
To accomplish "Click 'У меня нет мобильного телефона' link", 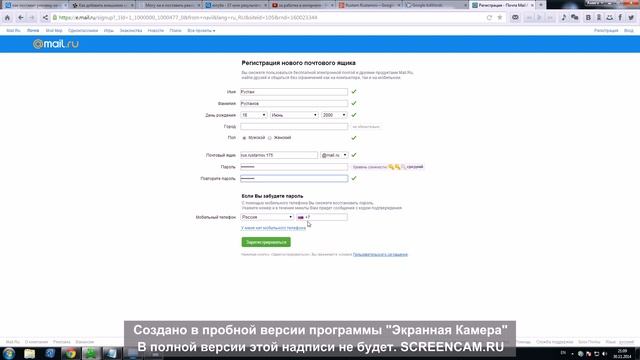I will [273, 228].
